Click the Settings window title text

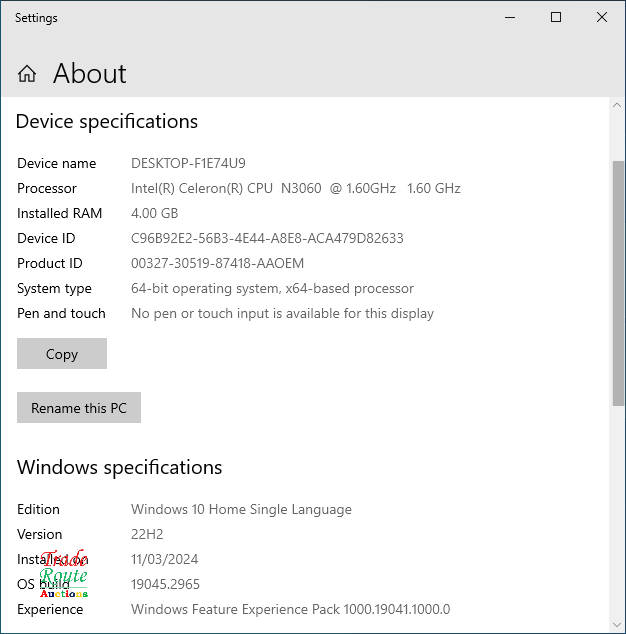click(36, 18)
